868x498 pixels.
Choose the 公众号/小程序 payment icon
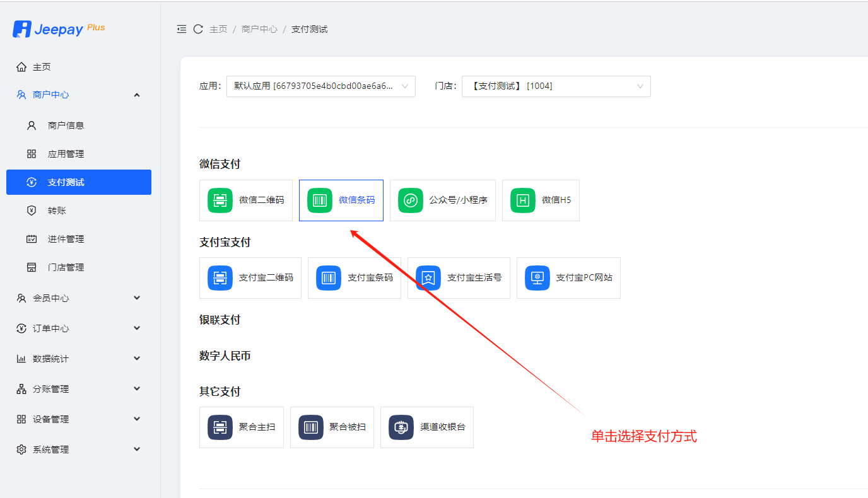[411, 200]
